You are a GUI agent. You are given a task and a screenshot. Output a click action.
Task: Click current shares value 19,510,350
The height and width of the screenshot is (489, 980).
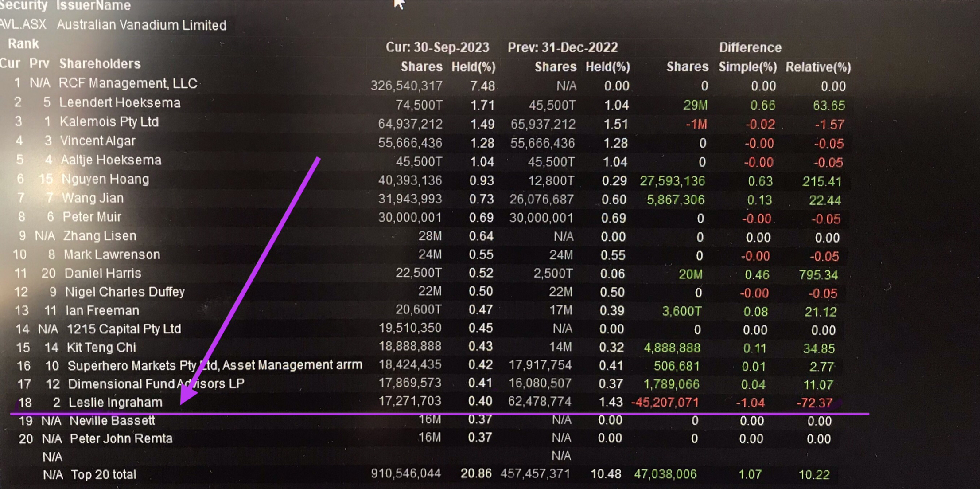tap(410, 328)
